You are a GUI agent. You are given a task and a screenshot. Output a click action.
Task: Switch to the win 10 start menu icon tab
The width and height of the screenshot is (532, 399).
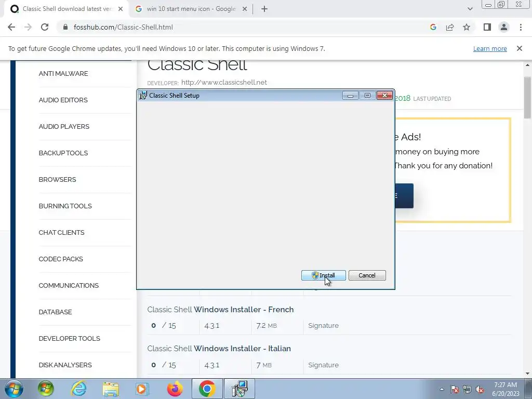click(x=191, y=9)
